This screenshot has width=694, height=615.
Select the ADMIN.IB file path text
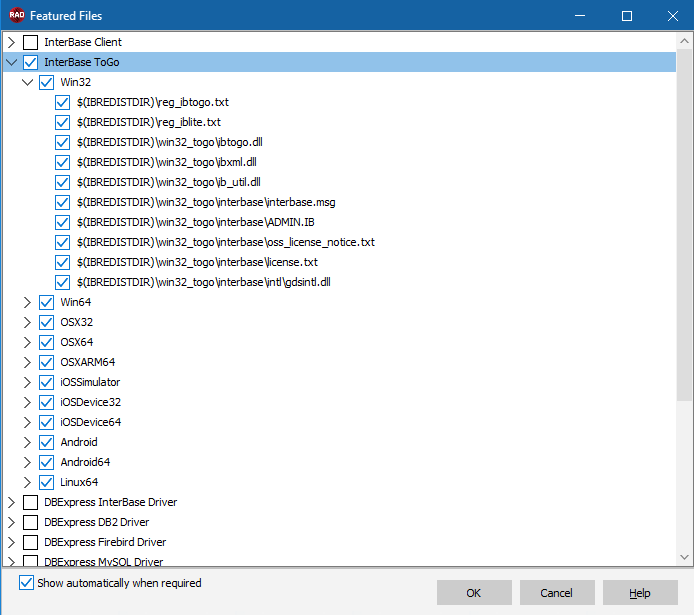point(196,222)
